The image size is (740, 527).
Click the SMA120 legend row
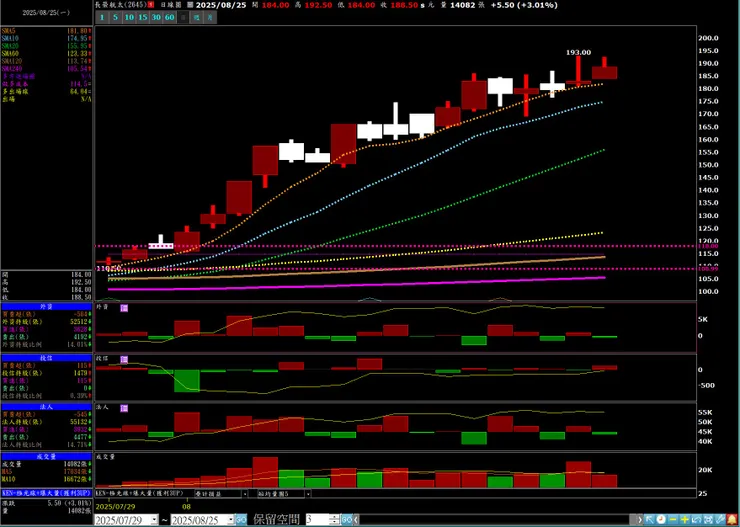[x=46, y=61]
